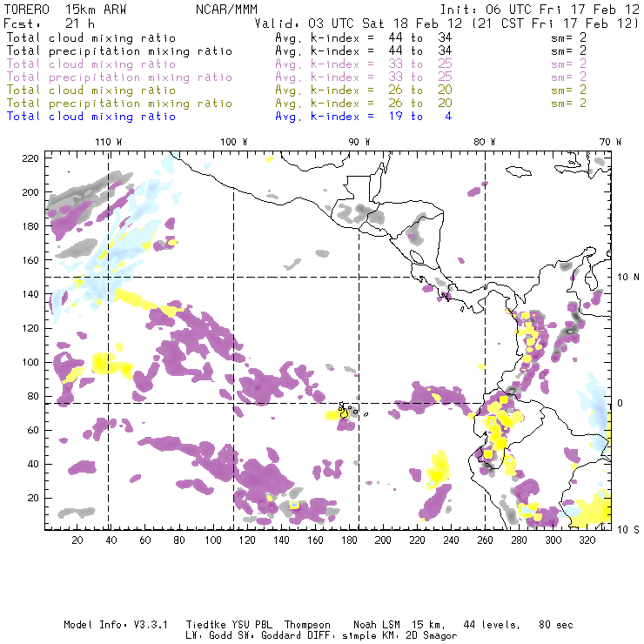Click the blue 'Total cloud mixing ratio' legend row
The image size is (644, 644).
point(229,117)
